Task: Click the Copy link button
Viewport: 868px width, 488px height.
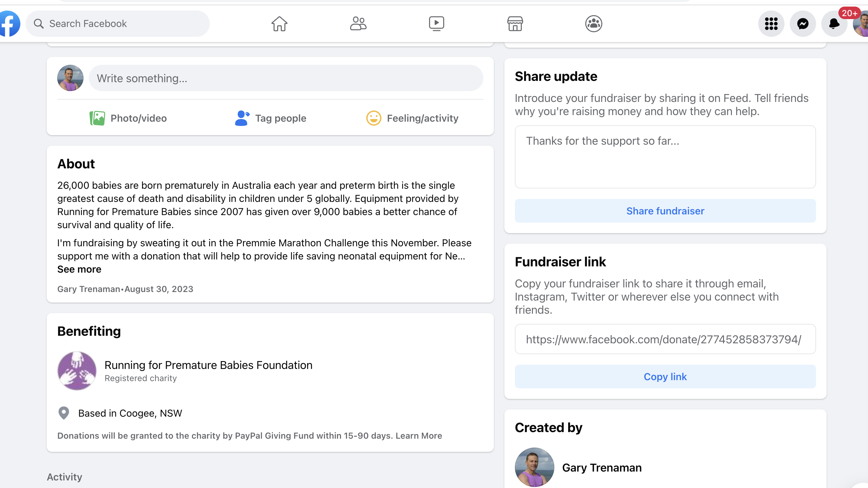Action: [x=665, y=377]
